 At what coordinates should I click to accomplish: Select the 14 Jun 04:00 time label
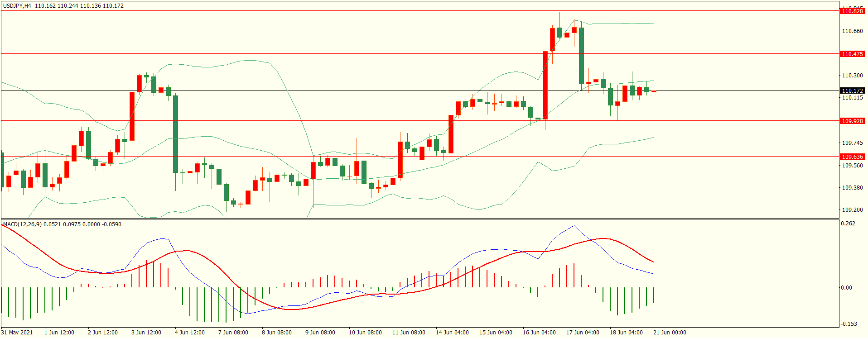452,333
